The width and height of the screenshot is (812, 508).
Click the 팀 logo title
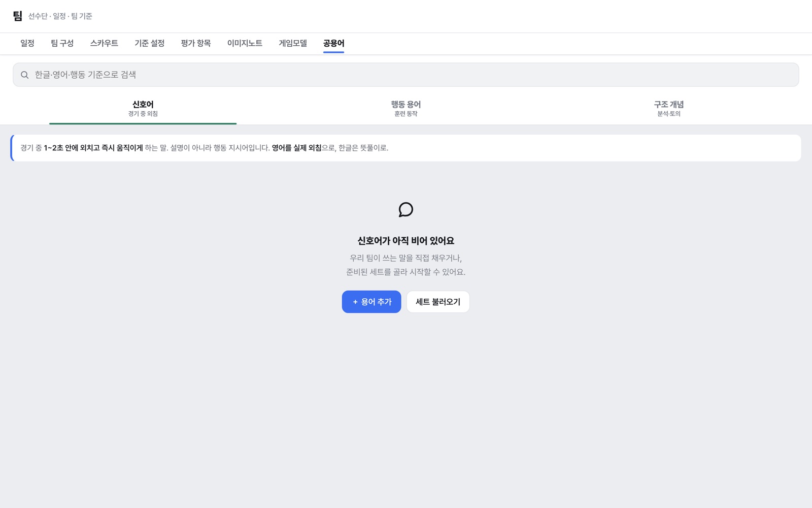pyautogui.click(x=18, y=16)
